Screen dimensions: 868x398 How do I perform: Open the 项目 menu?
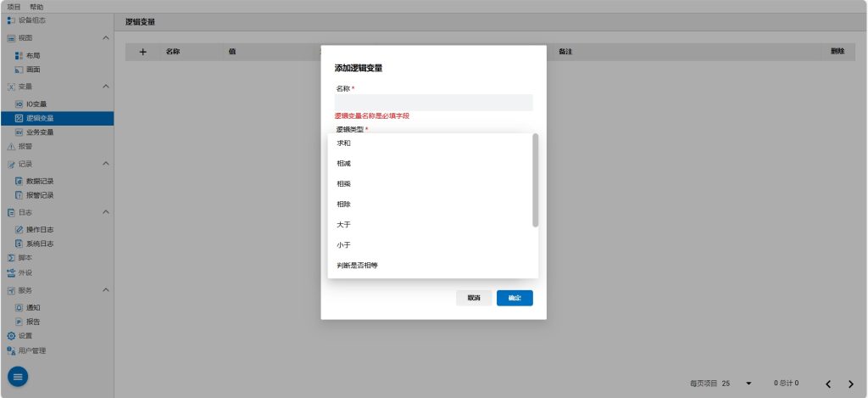pos(14,7)
